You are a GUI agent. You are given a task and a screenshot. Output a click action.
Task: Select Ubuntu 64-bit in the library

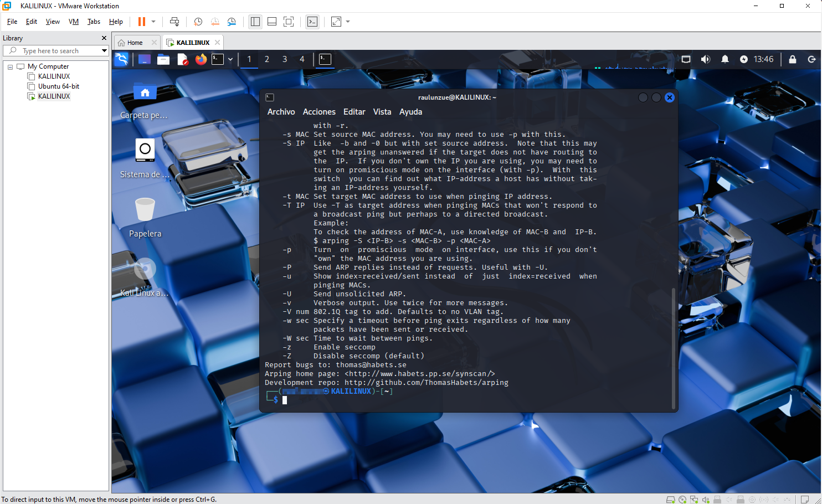pos(58,86)
